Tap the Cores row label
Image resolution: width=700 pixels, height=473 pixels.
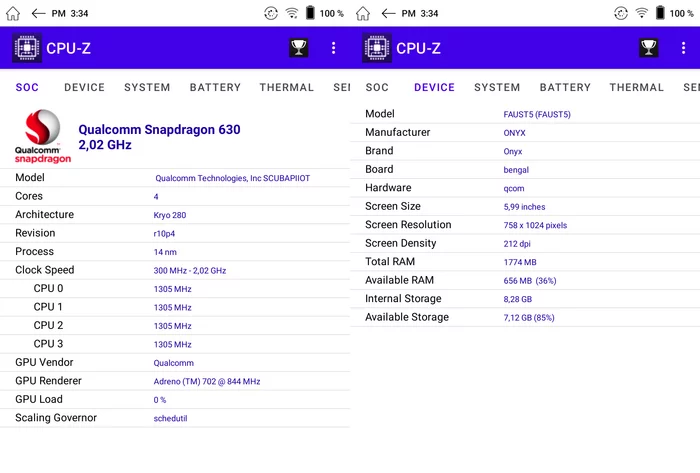click(29, 196)
